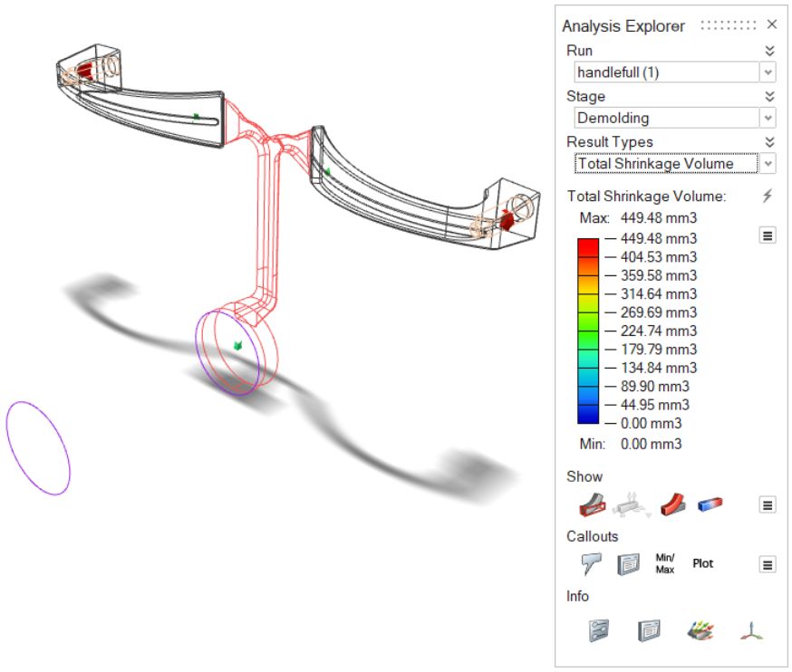The height and width of the screenshot is (672, 792).
Task: Open the Show section options menu
Action: tap(768, 504)
